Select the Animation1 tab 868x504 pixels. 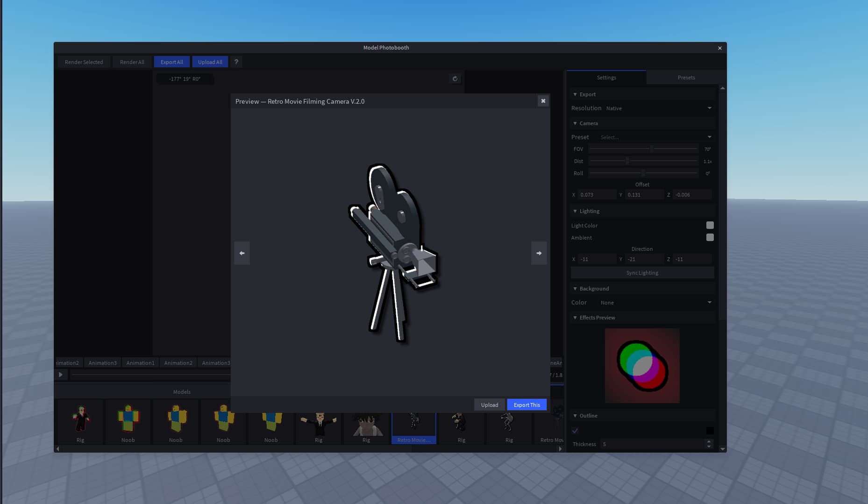tap(140, 363)
